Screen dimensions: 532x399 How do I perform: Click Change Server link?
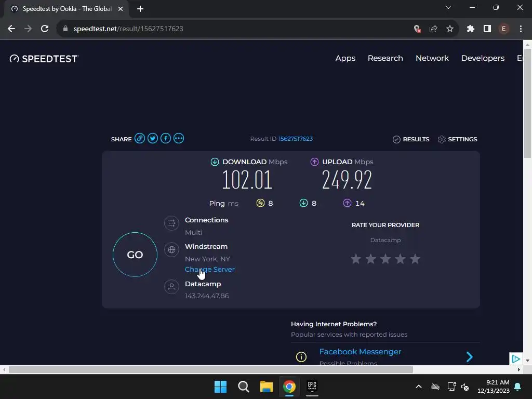(210, 270)
